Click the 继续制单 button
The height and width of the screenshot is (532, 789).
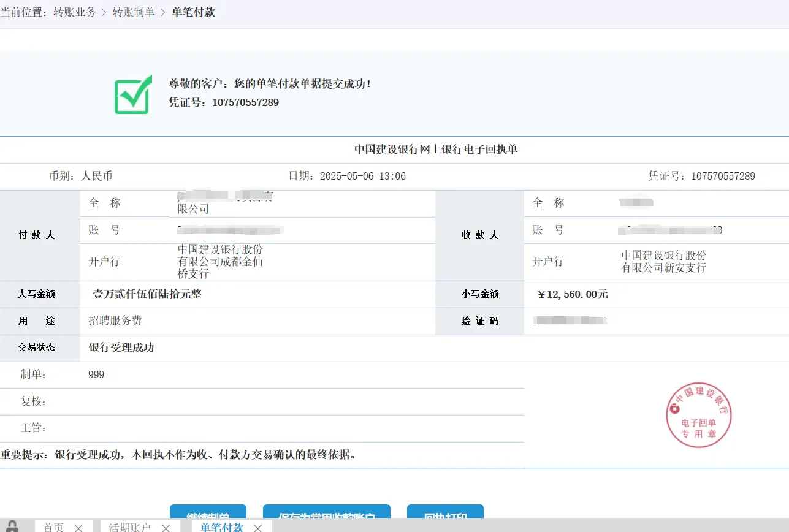208,515
